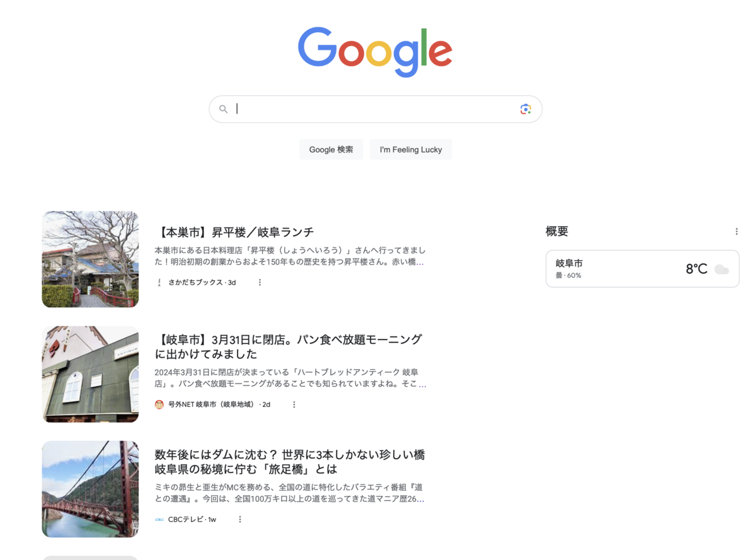Click the red suspension bridge thumbnail
Screen dimensions: 756x560
(x=90, y=489)
